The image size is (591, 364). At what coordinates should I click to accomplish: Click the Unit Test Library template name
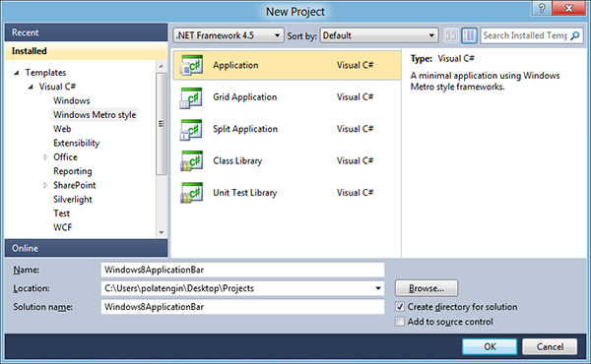tap(245, 193)
